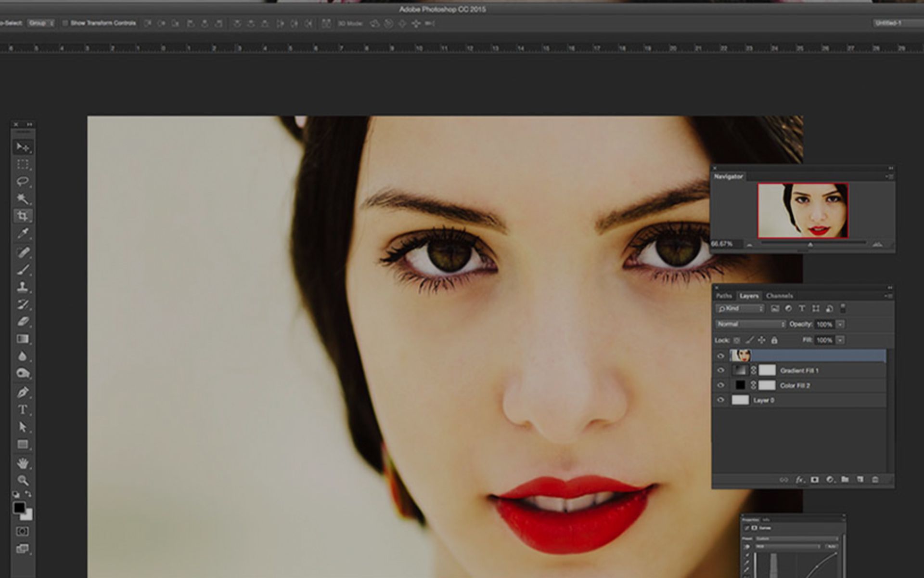The image size is (924, 578).
Task: Open the Layers panel flyout menu
Action: pos(889,296)
